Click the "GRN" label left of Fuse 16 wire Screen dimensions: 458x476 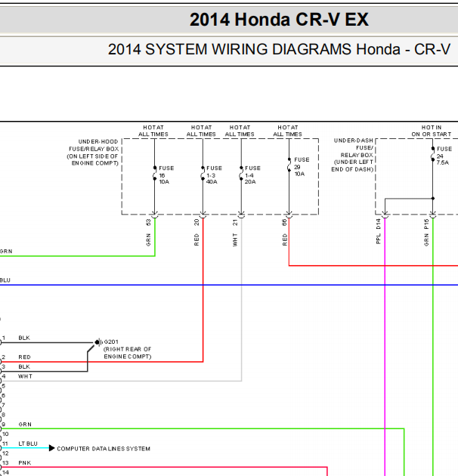[6, 252]
